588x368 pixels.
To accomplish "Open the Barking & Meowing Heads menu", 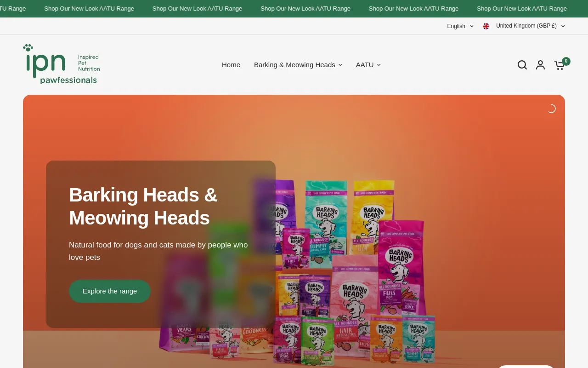I will tap(294, 65).
